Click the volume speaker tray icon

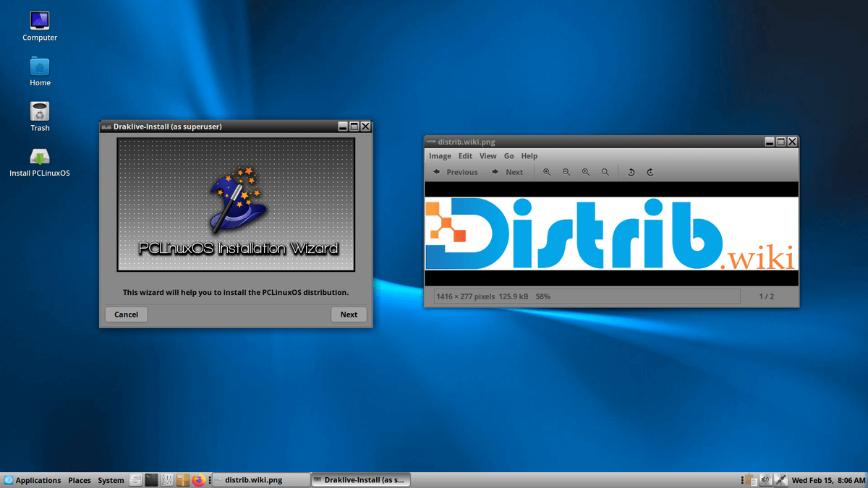coord(766,480)
